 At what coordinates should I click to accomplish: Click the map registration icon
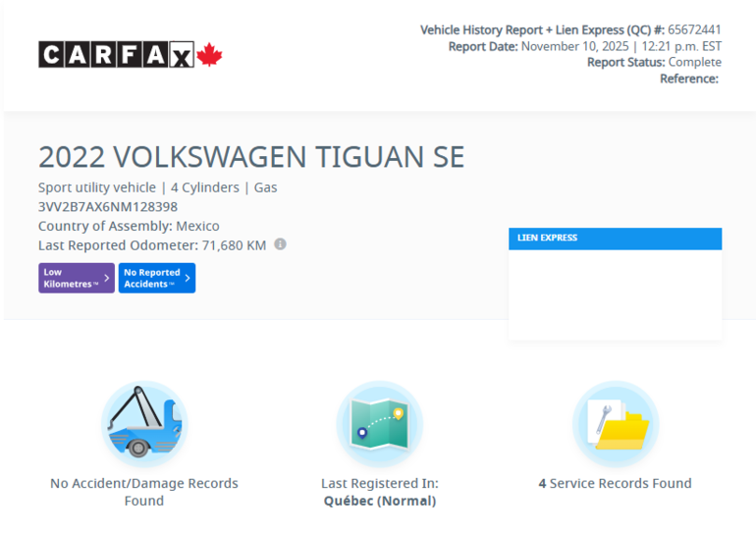click(x=379, y=423)
